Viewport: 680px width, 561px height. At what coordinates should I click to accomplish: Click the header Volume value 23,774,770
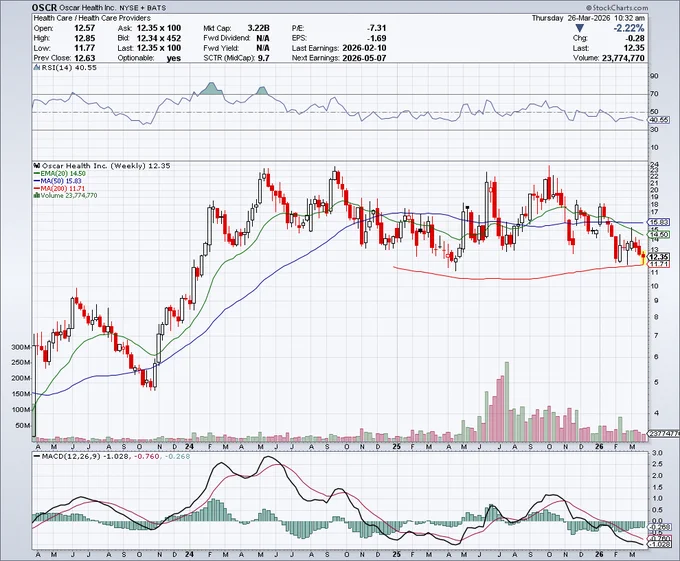pyautogui.click(x=623, y=58)
